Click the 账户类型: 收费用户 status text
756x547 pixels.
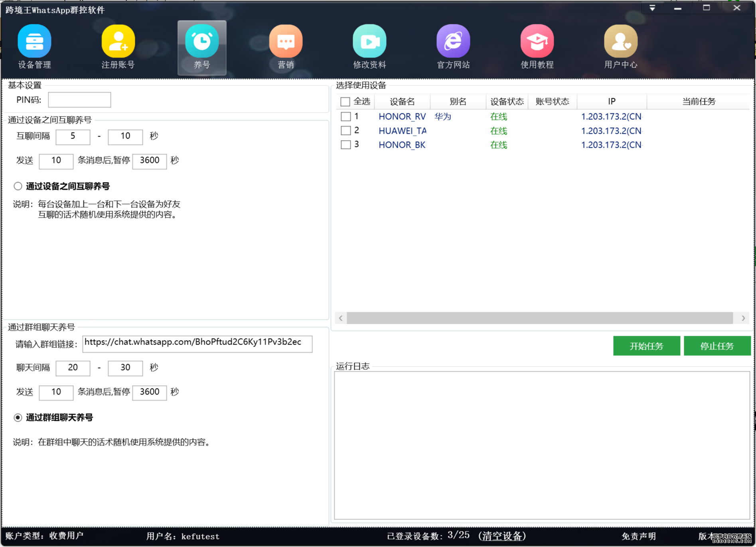click(44, 536)
